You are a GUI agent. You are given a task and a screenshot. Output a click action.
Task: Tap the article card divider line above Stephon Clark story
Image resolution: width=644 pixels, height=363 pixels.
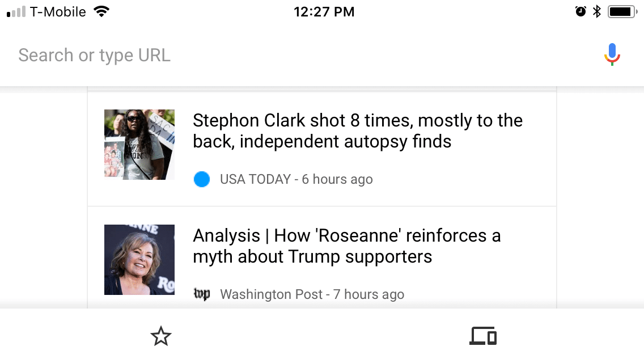(x=322, y=91)
